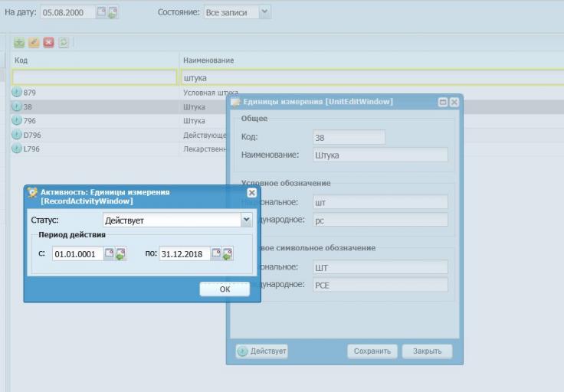The image size is (564, 392).
Task: Select the row 'Условная штука'
Action: point(211,93)
